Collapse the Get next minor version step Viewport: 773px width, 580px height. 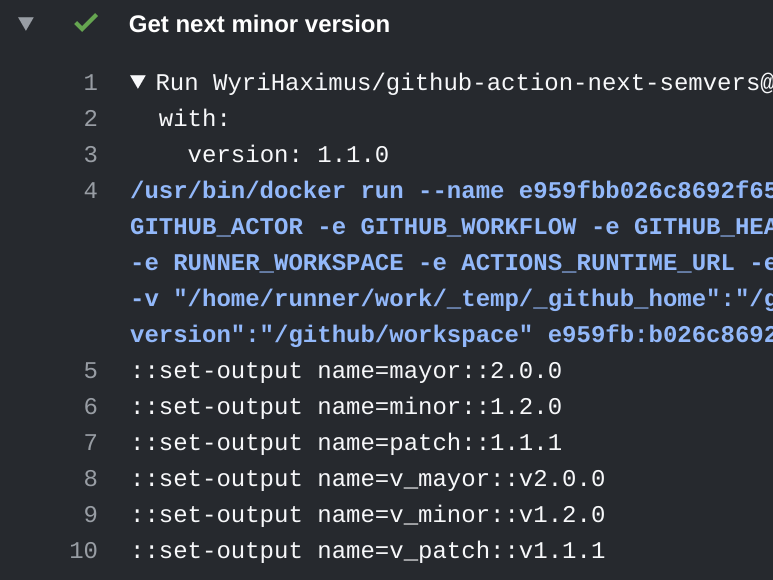(26, 24)
